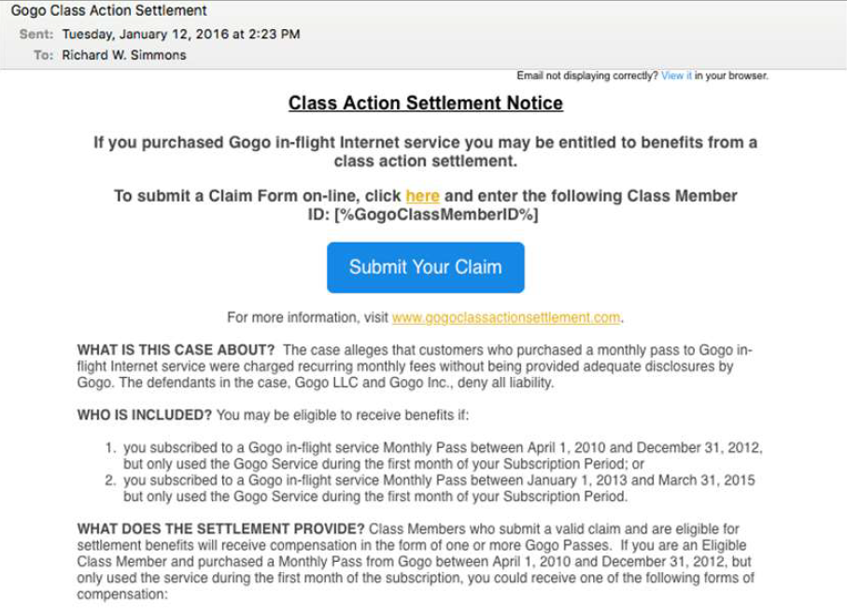Image resolution: width=847 pixels, height=616 pixels.
Task: Click recipient name Richard W. Simmons
Action: coord(123,55)
